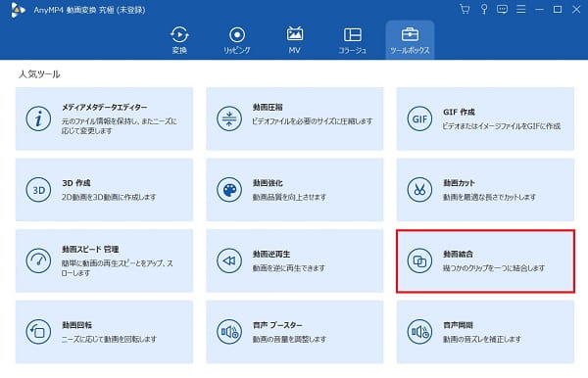Click the video merge icon
The image size is (588, 378).
[x=419, y=260]
